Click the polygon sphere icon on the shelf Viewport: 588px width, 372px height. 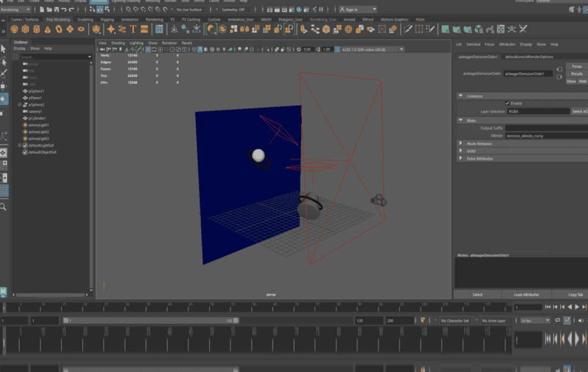(x=14, y=29)
